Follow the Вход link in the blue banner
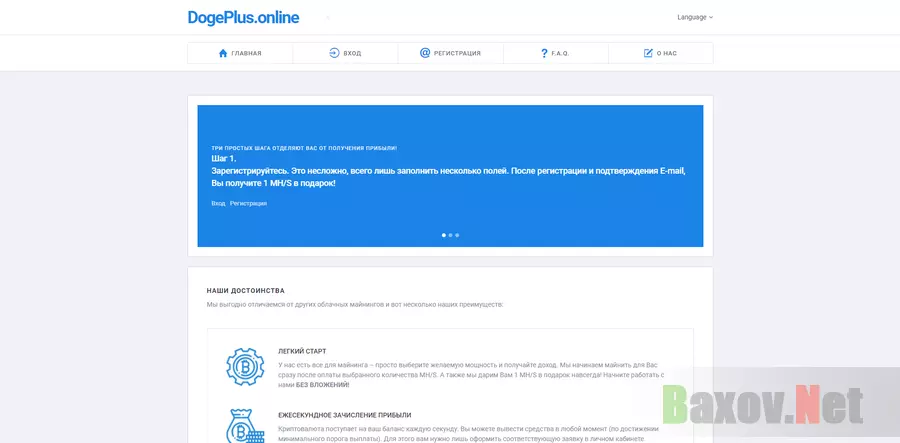 coord(218,204)
